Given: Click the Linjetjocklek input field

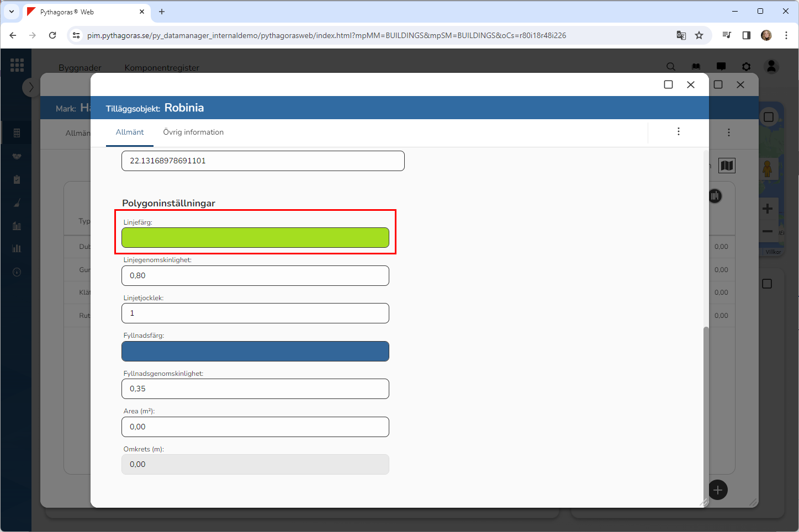Looking at the screenshot, I should tap(255, 313).
